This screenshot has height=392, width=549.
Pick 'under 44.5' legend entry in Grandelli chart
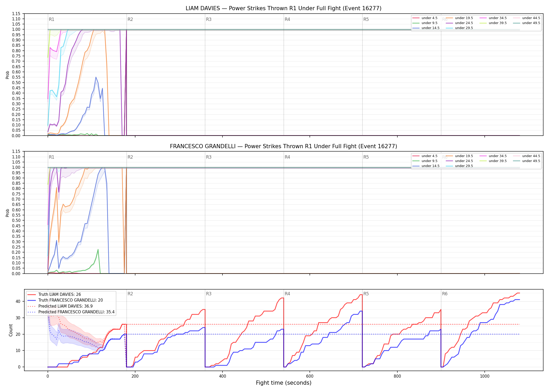coord(527,156)
